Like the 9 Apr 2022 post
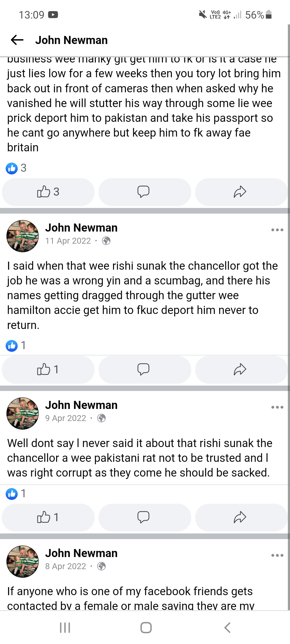Screen dimensions: 290x644 point(48,517)
